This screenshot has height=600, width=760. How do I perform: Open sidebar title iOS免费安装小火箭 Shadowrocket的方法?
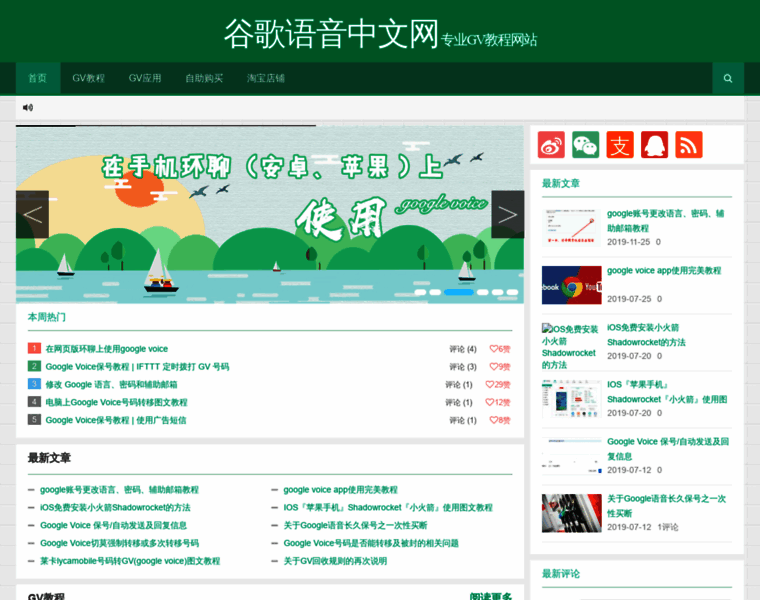(646, 335)
